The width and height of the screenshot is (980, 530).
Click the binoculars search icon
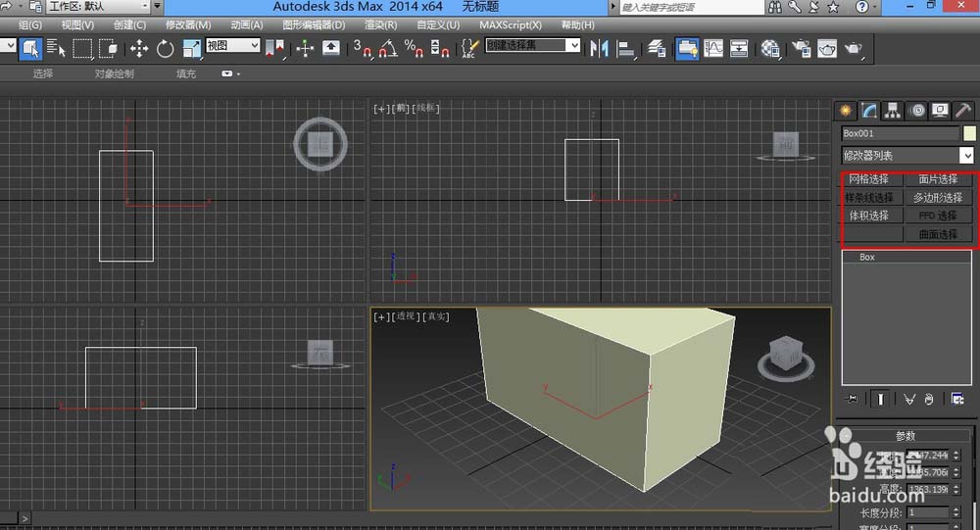point(775,7)
